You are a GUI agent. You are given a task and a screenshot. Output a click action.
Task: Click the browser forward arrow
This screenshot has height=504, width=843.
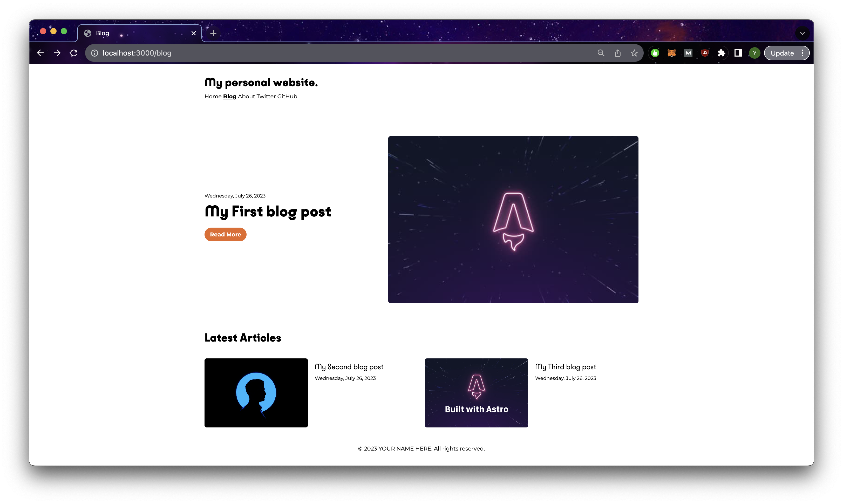57,53
